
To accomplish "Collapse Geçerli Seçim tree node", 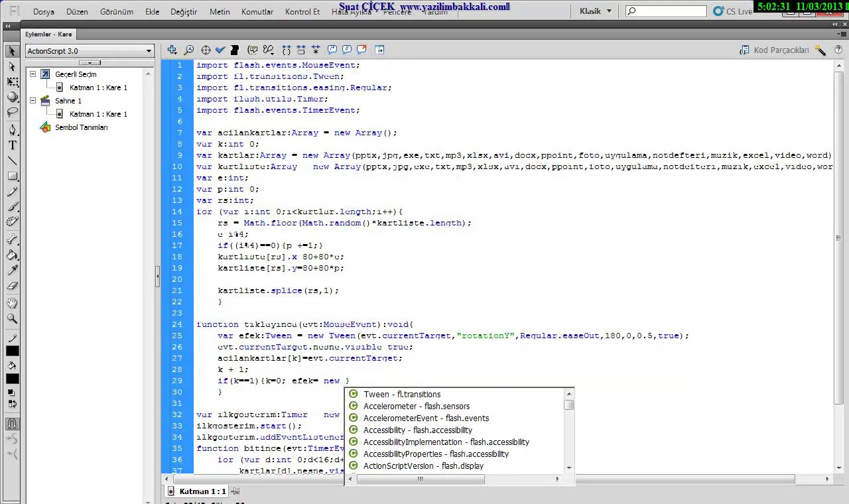I will tap(33, 74).
